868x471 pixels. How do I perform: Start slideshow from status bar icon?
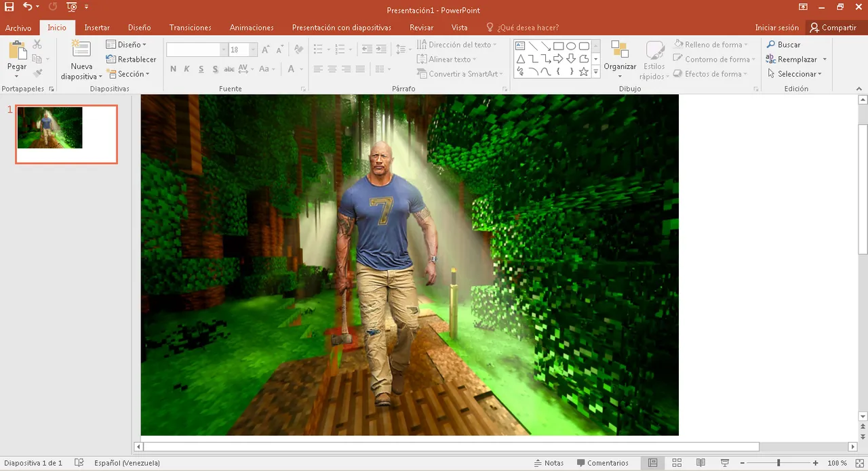(725, 463)
